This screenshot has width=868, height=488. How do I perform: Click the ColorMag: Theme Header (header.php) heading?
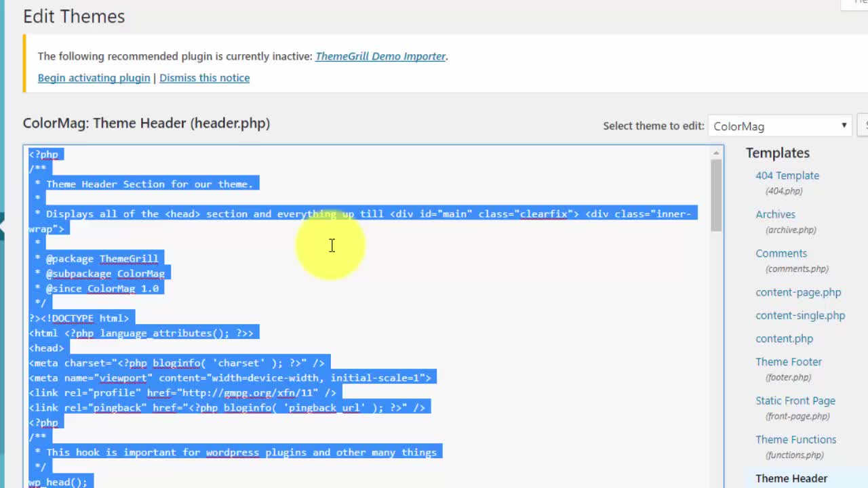[146, 123]
